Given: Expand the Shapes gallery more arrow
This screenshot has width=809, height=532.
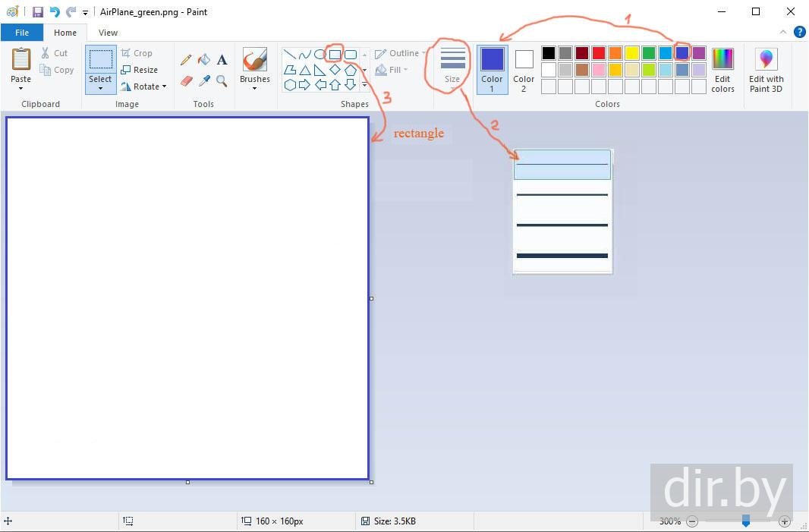Looking at the screenshot, I should 365,85.
